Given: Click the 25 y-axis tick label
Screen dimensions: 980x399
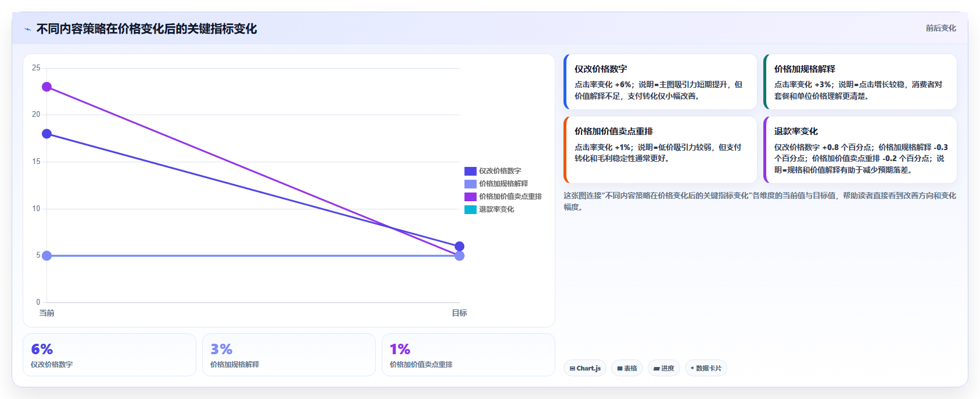Looking at the screenshot, I should 36,68.
